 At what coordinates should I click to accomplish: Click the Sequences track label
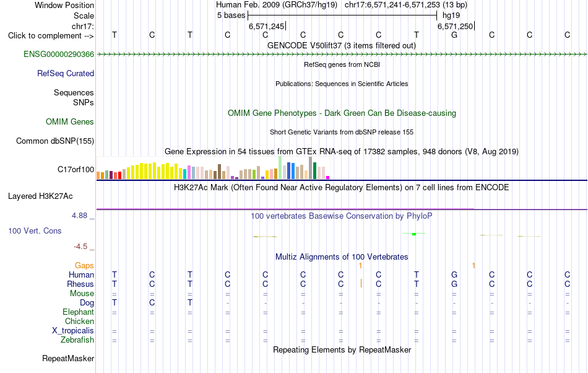[x=74, y=93]
